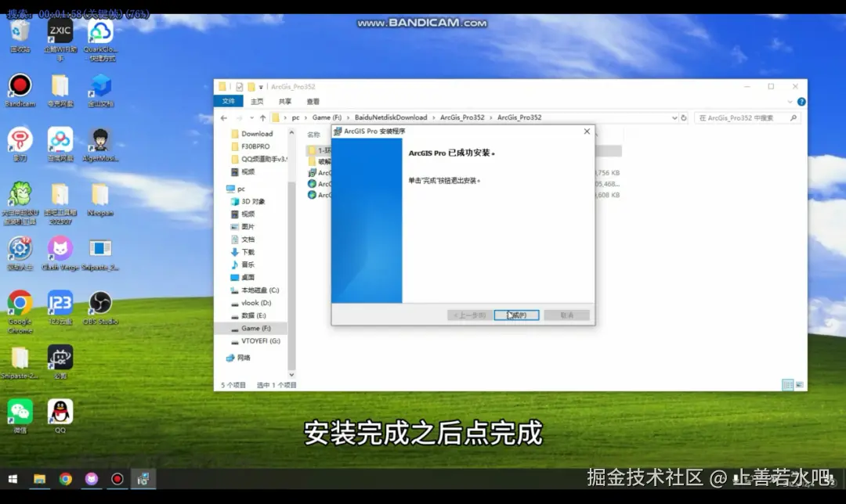Viewport: 846px width, 504px height.
Task: Click the 完成 button in the installer
Action: coord(516,314)
